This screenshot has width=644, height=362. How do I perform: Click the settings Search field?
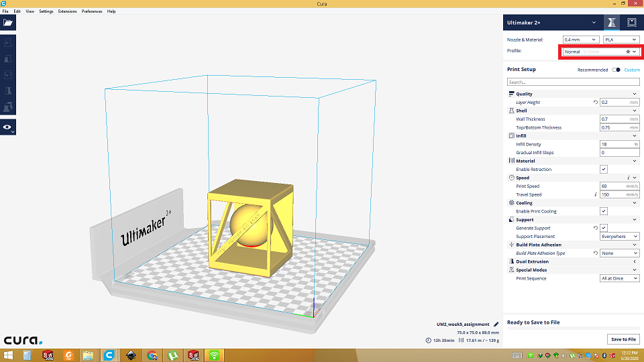click(573, 82)
